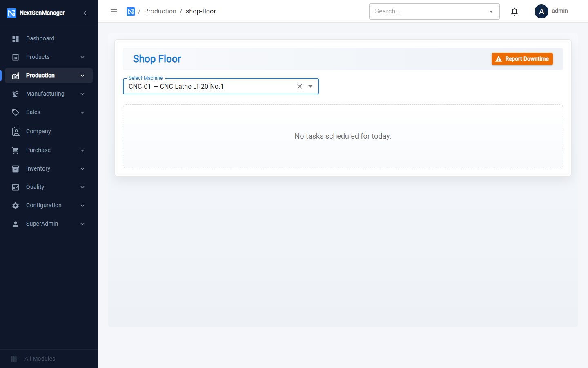Viewport: 588px width, 368px height.
Task: Click the Purchase shopping cart icon
Action: coord(16,150)
